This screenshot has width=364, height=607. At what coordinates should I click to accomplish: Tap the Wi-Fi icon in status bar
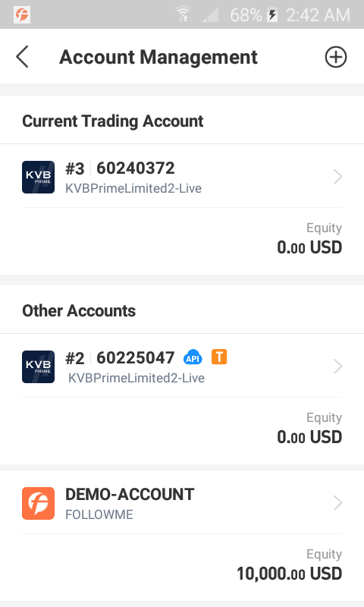coord(184,14)
